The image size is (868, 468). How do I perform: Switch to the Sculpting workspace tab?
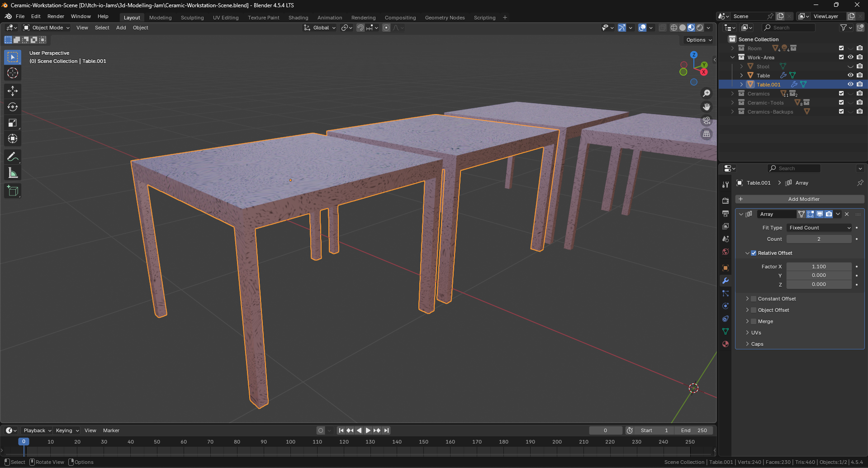point(192,18)
